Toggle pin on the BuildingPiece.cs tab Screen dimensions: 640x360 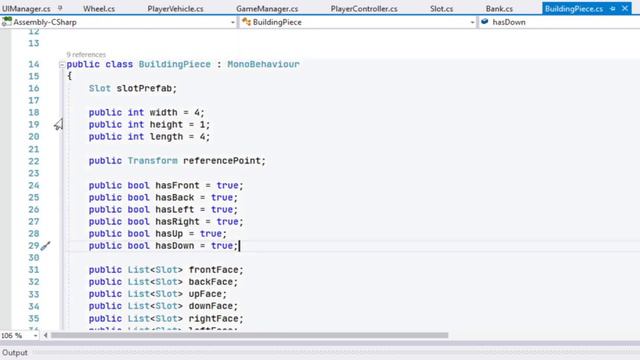[x=613, y=9]
